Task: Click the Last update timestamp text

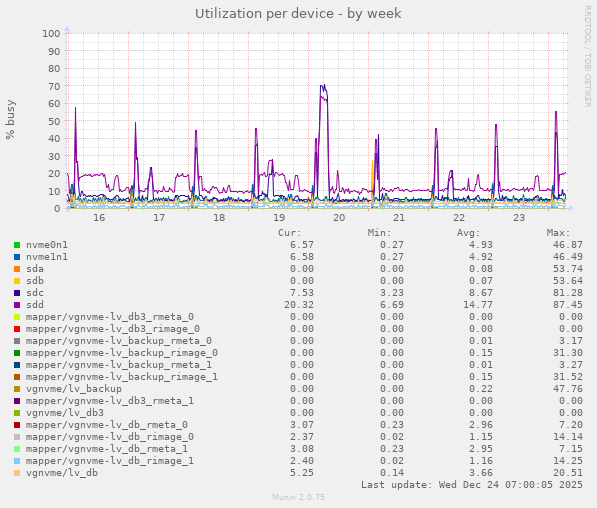Action: 472,485
